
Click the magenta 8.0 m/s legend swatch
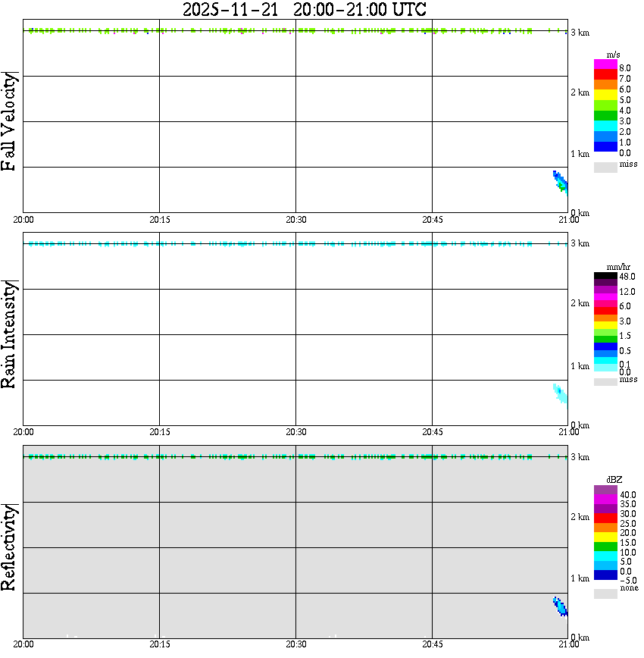[605, 64]
